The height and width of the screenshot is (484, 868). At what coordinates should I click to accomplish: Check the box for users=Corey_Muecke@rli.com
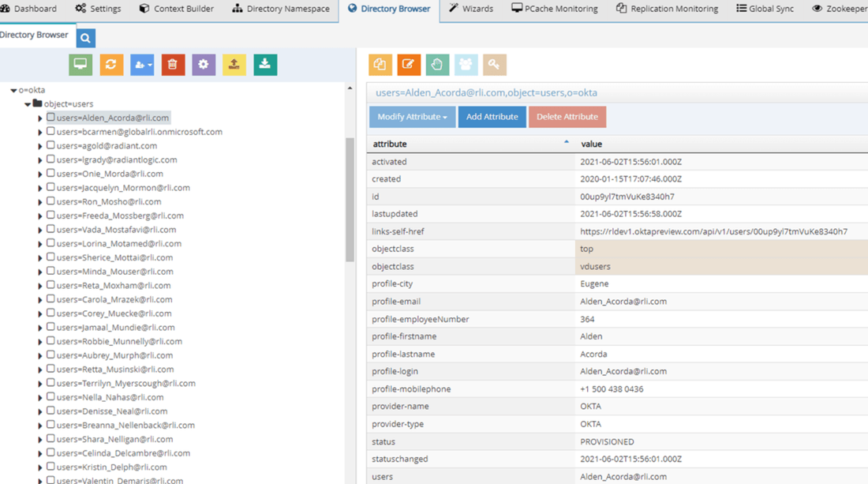[x=51, y=313]
